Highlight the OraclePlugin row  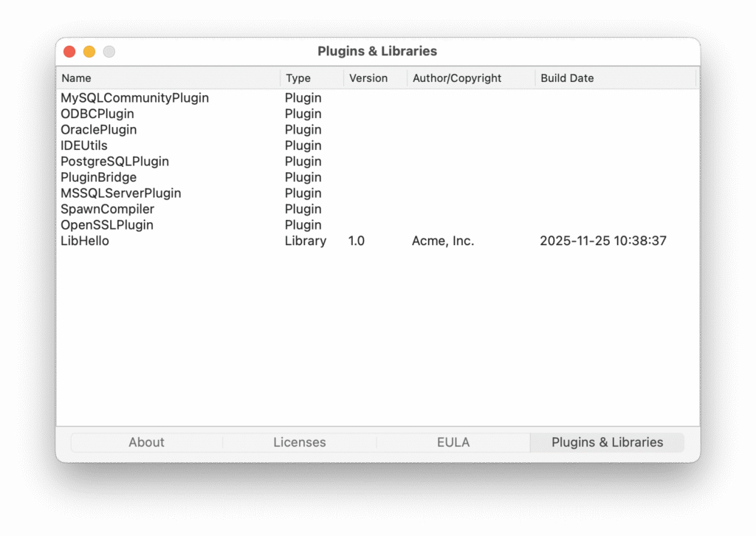[98, 130]
